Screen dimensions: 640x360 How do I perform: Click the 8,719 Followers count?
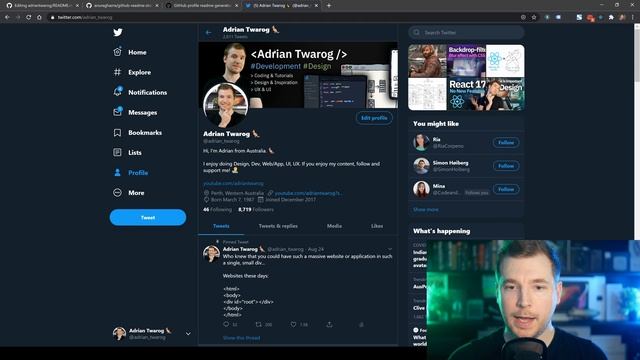(x=256, y=209)
